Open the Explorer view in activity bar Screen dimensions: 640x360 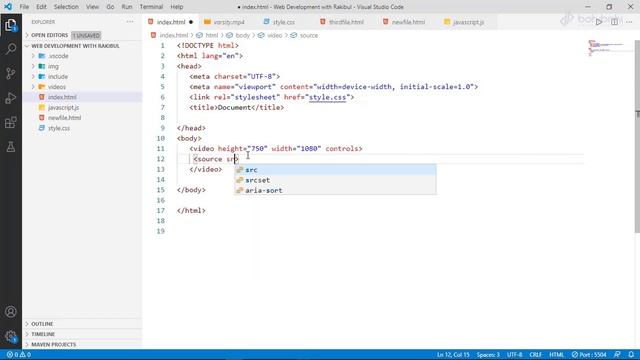(11, 25)
